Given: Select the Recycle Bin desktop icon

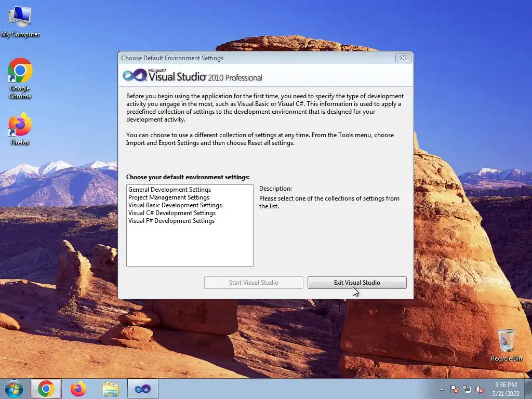Looking at the screenshot, I should [506, 345].
